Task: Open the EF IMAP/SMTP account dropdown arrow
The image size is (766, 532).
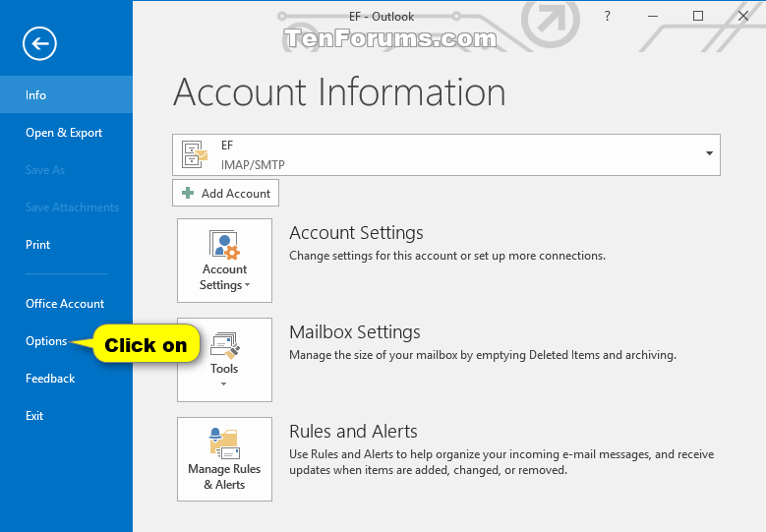Action: [709, 153]
